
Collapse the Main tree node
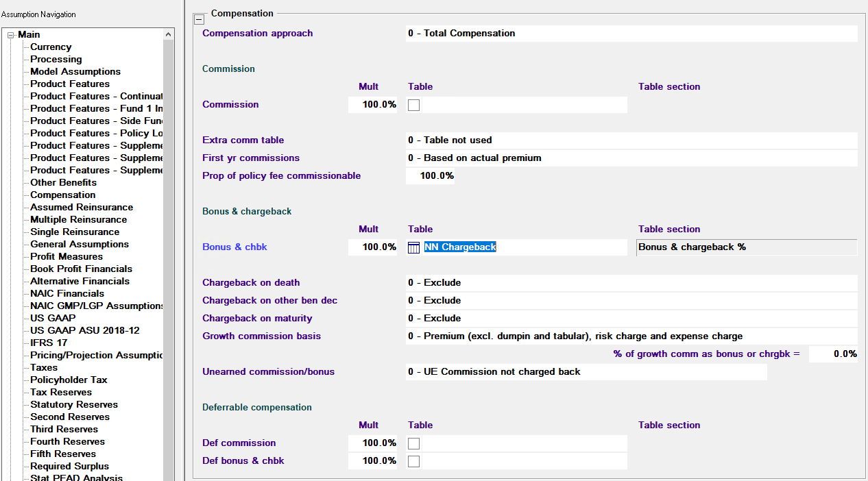click(x=11, y=35)
